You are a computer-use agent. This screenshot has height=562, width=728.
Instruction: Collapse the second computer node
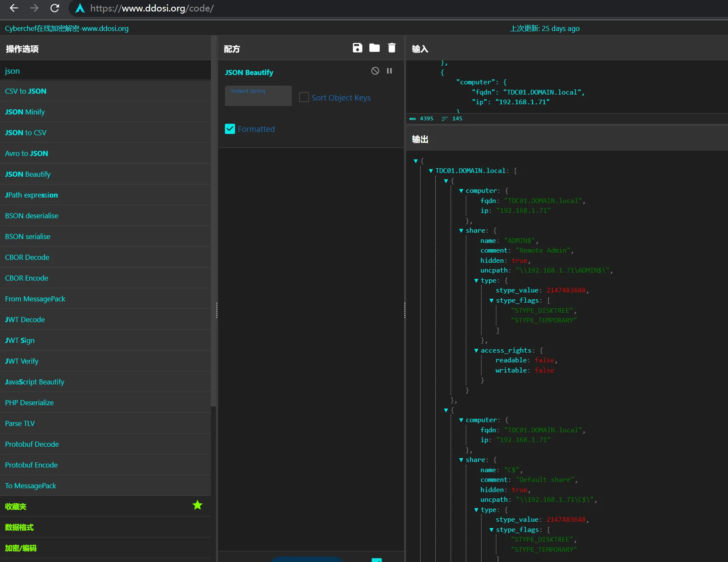tap(461, 420)
